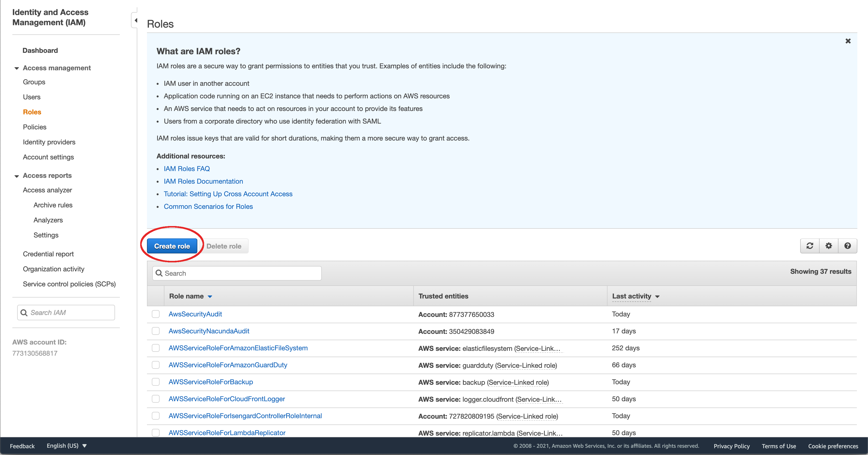Viewport: 868px width, 455px height.
Task: Click the Showing 37 results text
Action: pyautogui.click(x=821, y=272)
